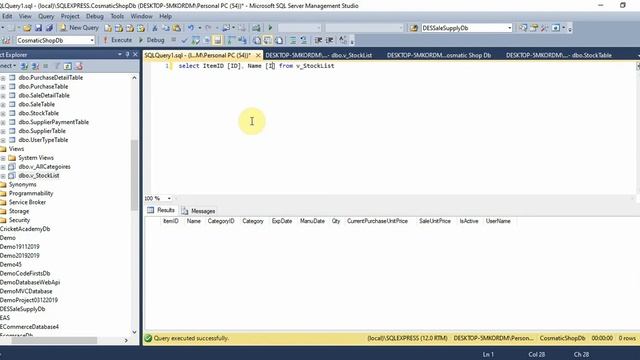Select the Programmability folder
This screenshot has width=640, height=360.
click(x=31, y=193)
